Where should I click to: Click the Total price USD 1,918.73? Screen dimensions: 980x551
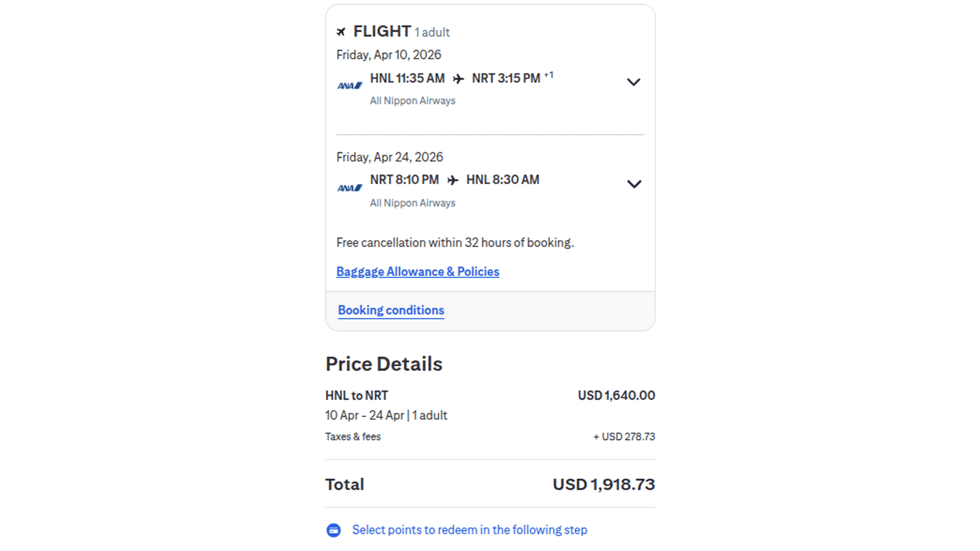click(x=602, y=484)
